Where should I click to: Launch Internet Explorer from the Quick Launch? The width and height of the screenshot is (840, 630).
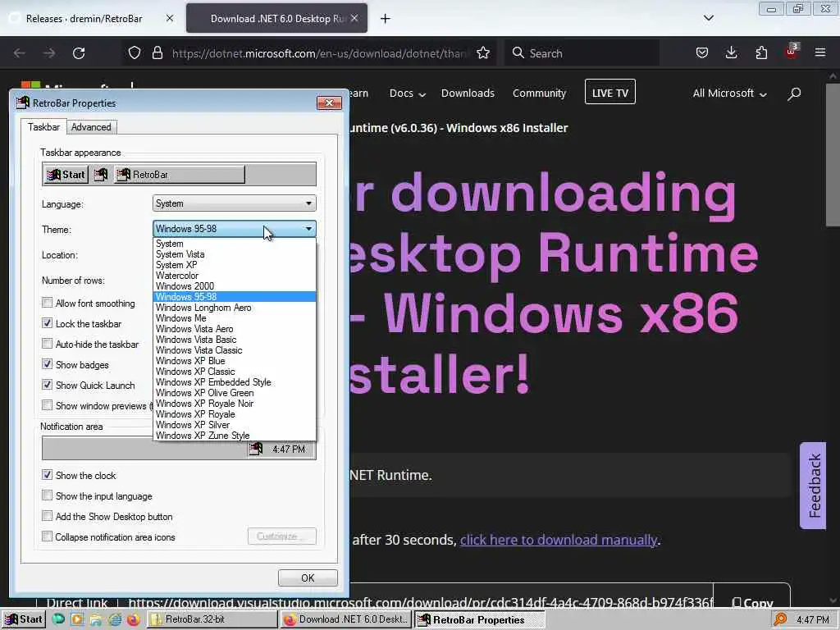(x=115, y=619)
